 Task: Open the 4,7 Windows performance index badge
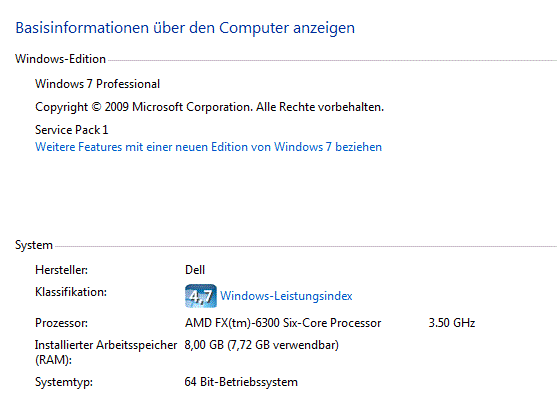pos(201,296)
